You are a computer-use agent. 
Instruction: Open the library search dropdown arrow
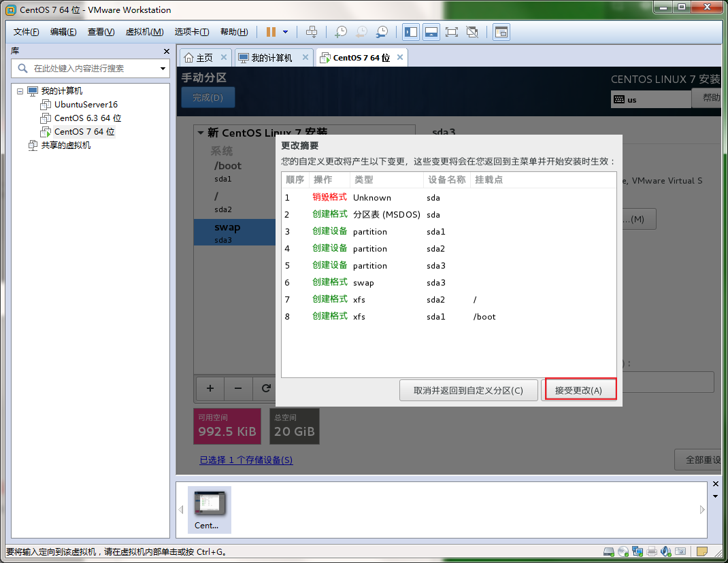point(163,69)
